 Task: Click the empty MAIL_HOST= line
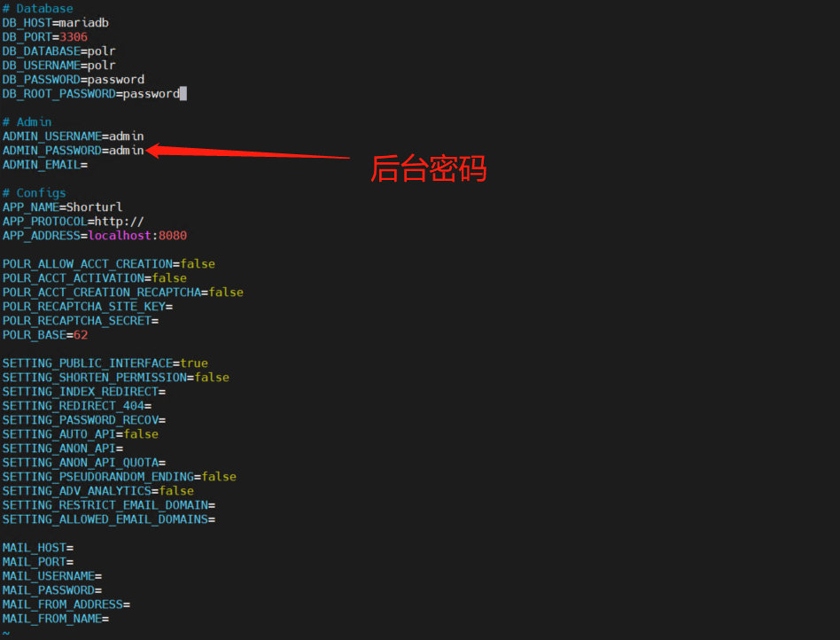37,548
